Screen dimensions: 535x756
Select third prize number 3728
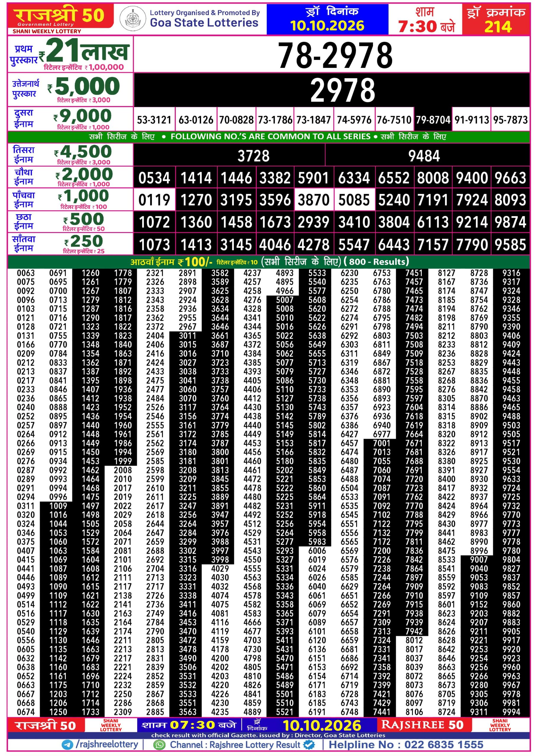click(253, 156)
